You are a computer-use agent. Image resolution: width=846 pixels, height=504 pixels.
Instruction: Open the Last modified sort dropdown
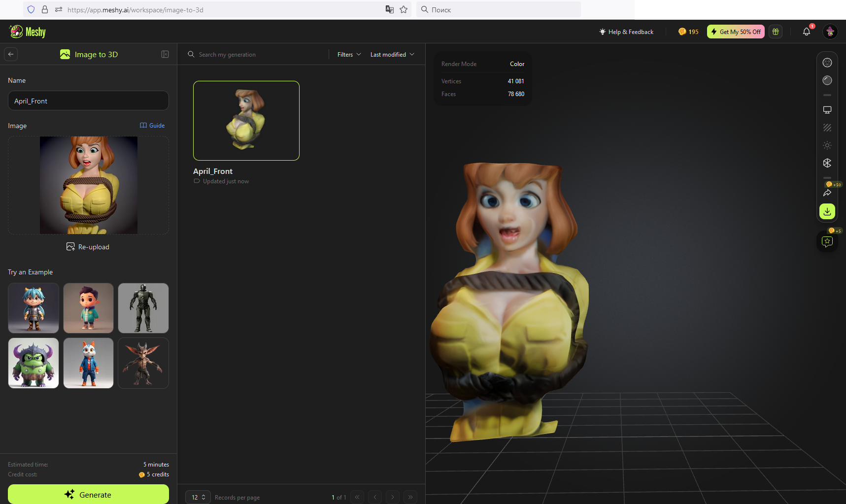point(392,55)
